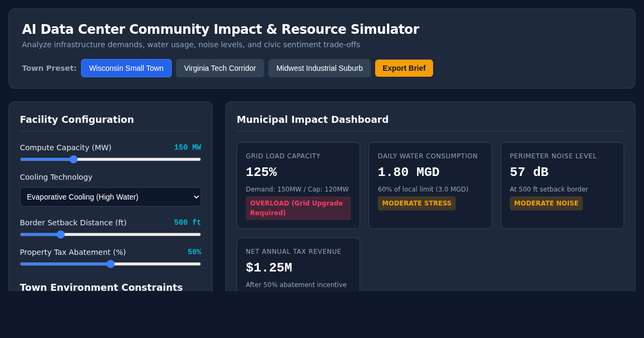Click the Perimeter Noise Level card label
The width and height of the screenshot is (644, 338).
(x=553, y=156)
